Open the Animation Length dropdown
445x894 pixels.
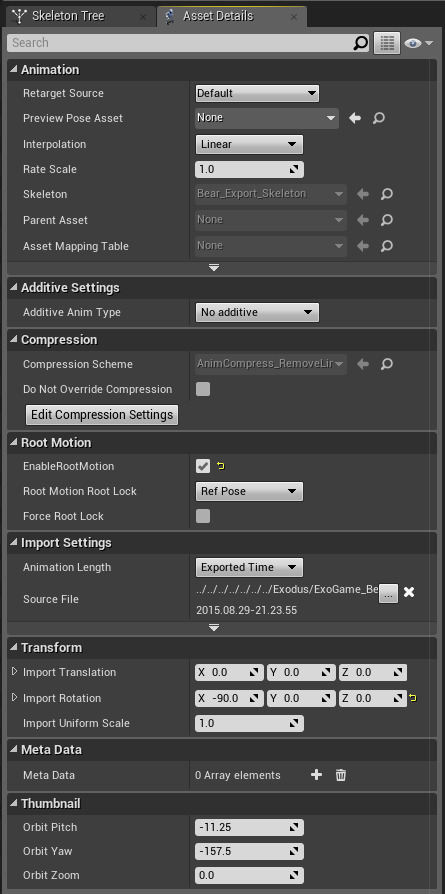coord(249,567)
